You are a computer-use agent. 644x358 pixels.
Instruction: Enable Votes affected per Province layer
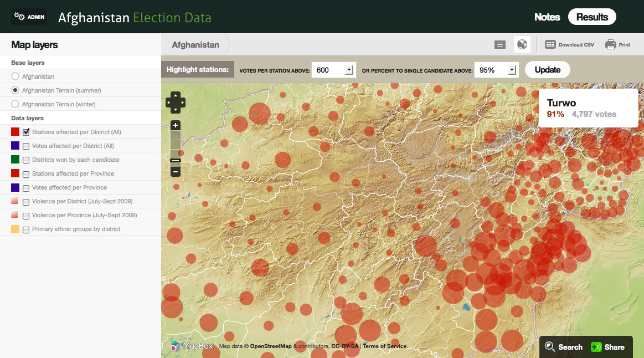(26, 188)
